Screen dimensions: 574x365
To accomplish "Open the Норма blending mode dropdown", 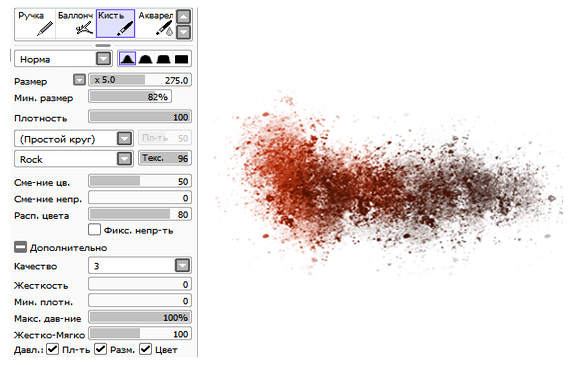I will 104,59.
